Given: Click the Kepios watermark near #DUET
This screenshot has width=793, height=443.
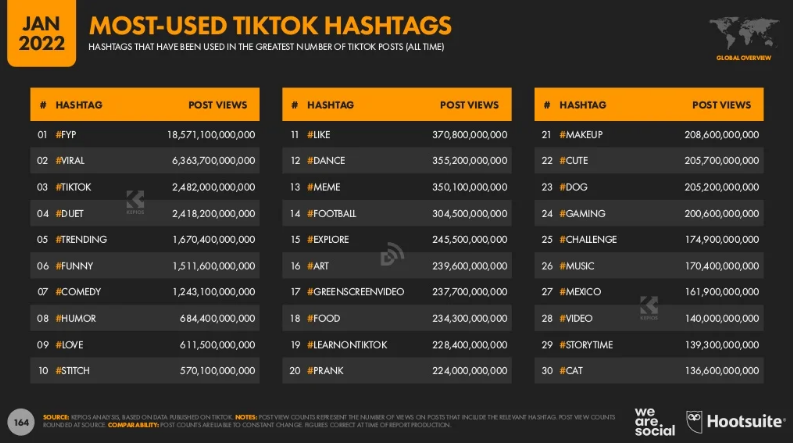Looking at the screenshot, I should tap(135, 202).
